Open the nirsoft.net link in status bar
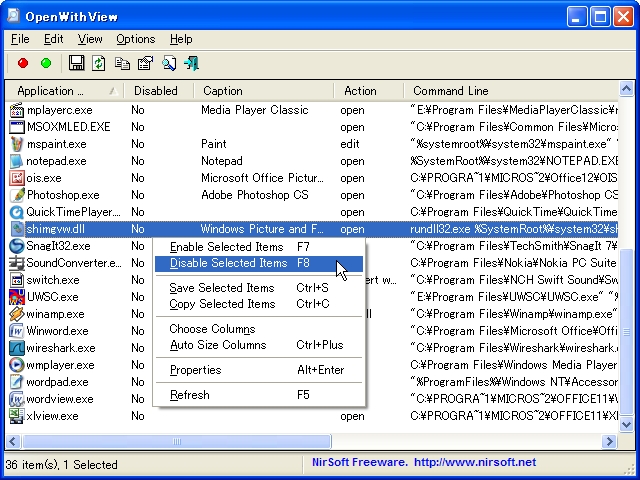The width and height of the screenshot is (640, 480). [475, 462]
